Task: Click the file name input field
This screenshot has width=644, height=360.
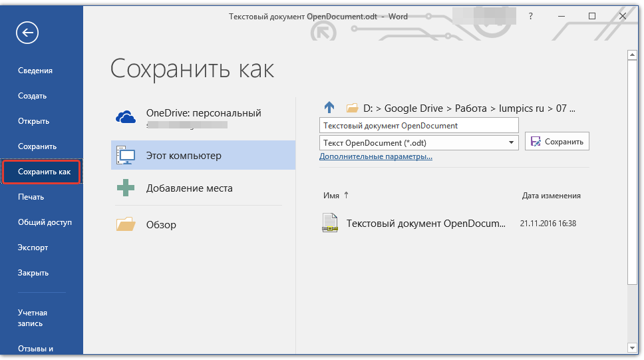Action: 419,125
